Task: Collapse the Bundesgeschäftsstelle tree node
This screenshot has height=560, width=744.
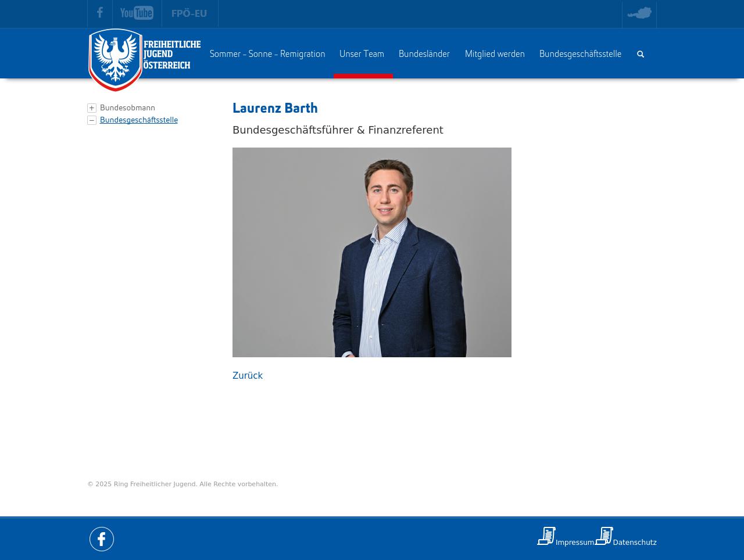Action: (x=92, y=120)
